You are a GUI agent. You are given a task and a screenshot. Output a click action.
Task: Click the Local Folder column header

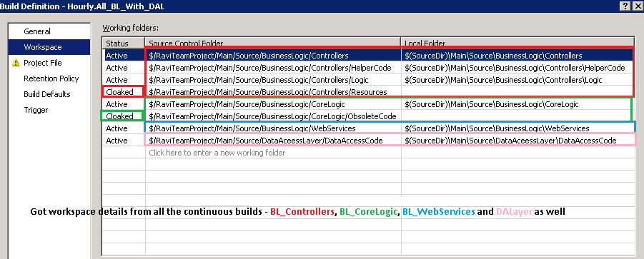pyautogui.click(x=518, y=44)
